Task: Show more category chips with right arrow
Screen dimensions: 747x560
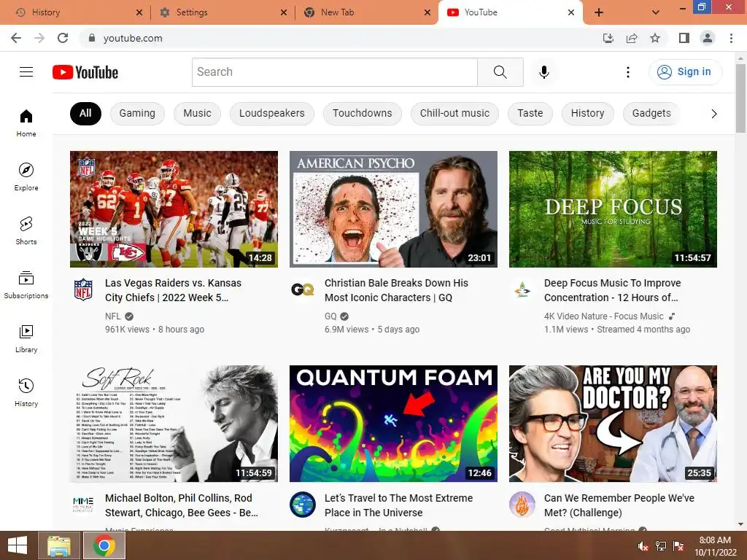Action: click(713, 114)
